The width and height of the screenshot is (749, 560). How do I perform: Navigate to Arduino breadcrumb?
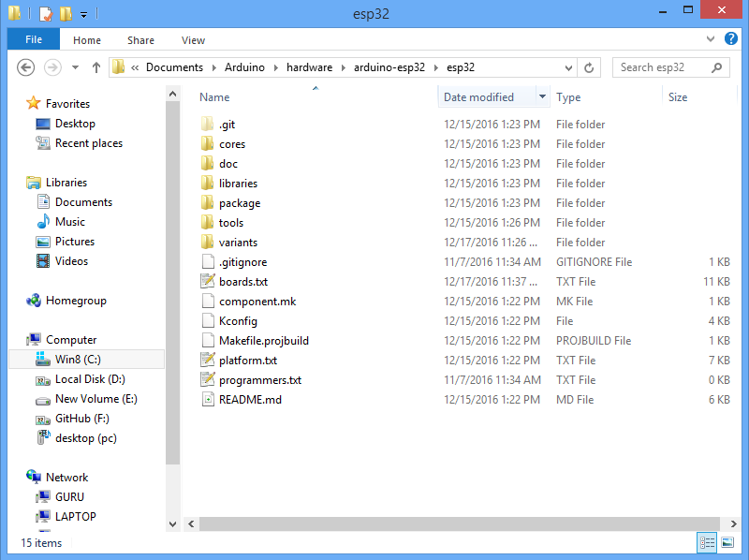(x=244, y=67)
